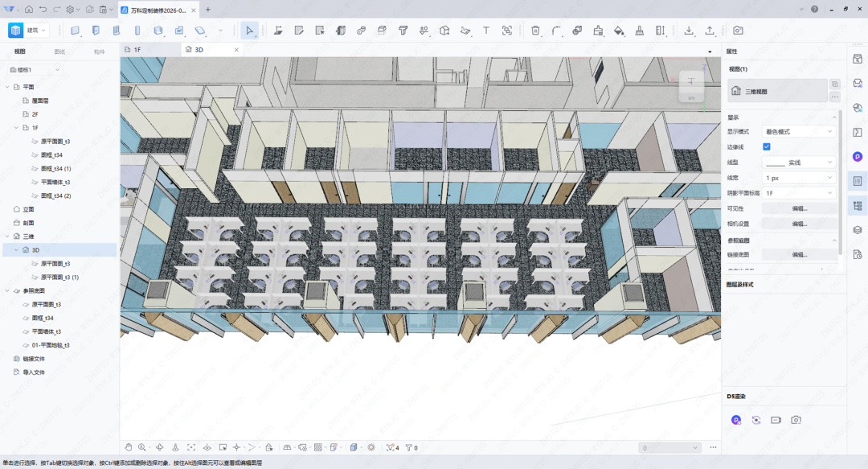
Task: Collapse the 1F tree node
Action: pyautogui.click(x=17, y=128)
